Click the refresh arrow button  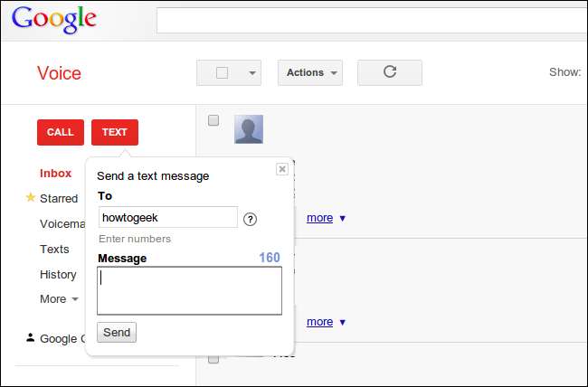[390, 72]
